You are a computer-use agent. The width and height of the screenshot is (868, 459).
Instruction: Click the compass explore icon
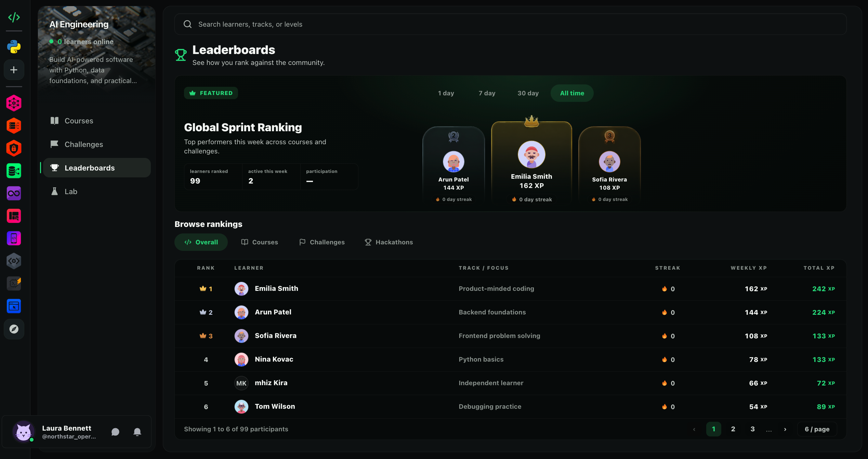pyautogui.click(x=14, y=329)
